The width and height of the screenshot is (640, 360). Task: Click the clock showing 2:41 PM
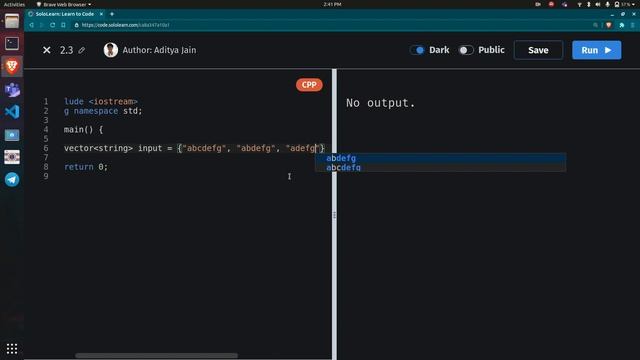point(332,4)
